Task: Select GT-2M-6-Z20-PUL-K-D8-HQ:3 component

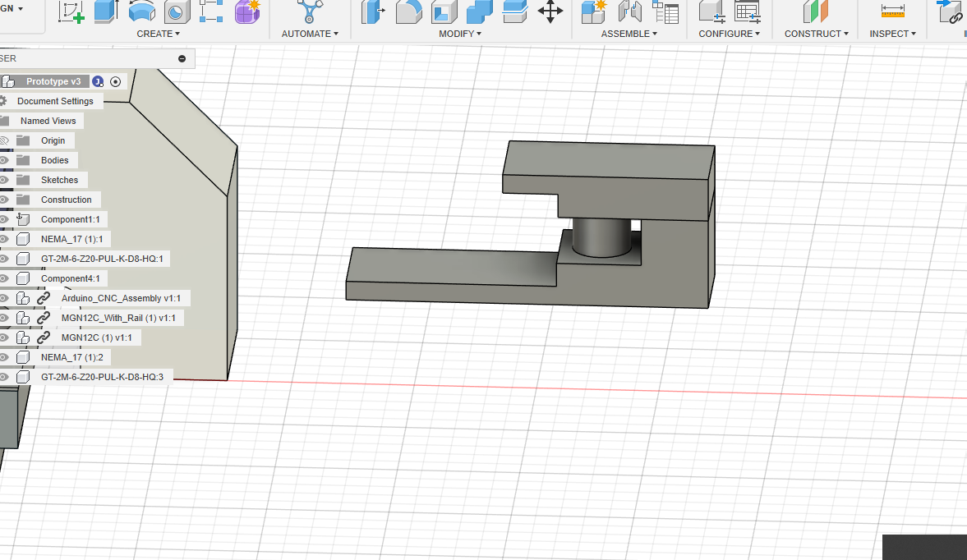Action: click(102, 377)
